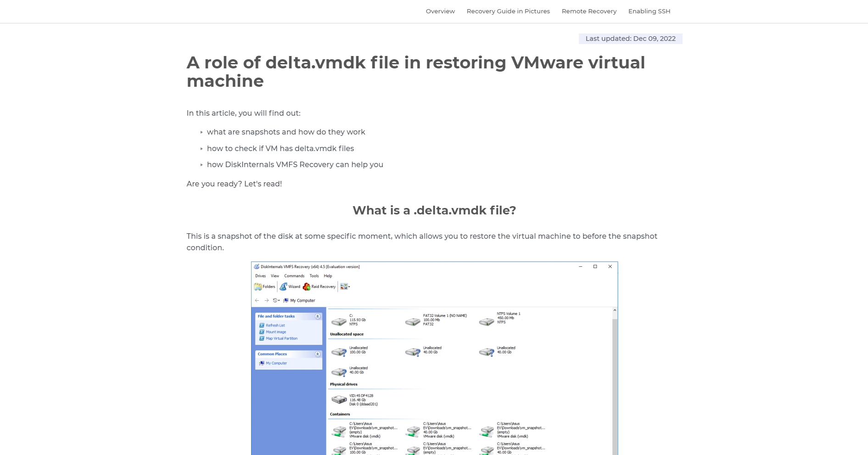Screen dimensions: 868x455
Task: Open the Commands menu
Action: [x=294, y=276]
